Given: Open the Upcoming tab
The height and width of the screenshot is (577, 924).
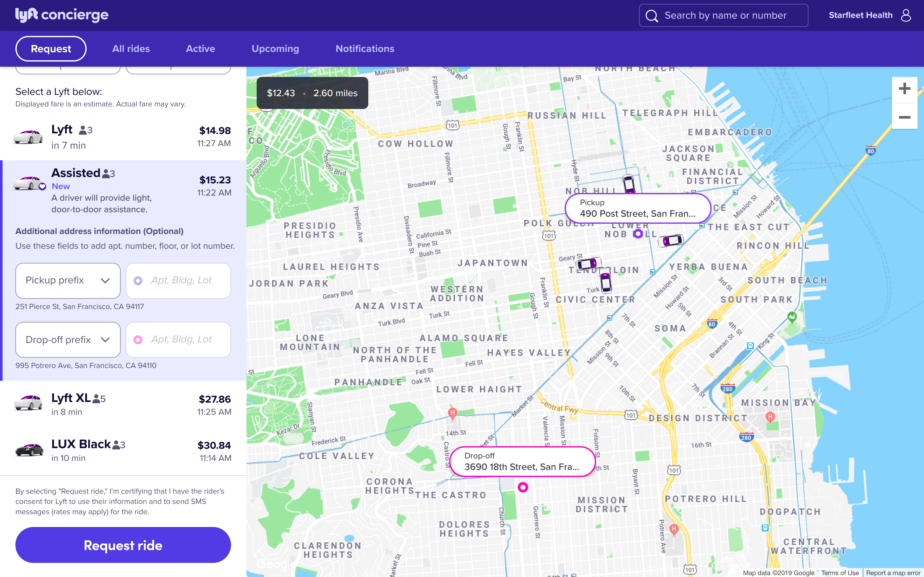Looking at the screenshot, I should tap(275, 49).
